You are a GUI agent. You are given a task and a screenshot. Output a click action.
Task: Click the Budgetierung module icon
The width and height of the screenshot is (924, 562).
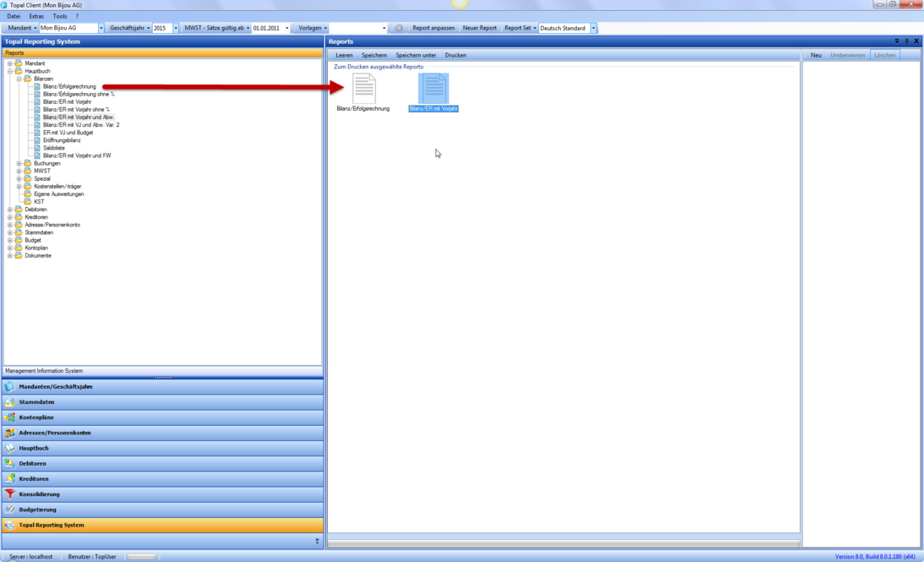coord(10,510)
